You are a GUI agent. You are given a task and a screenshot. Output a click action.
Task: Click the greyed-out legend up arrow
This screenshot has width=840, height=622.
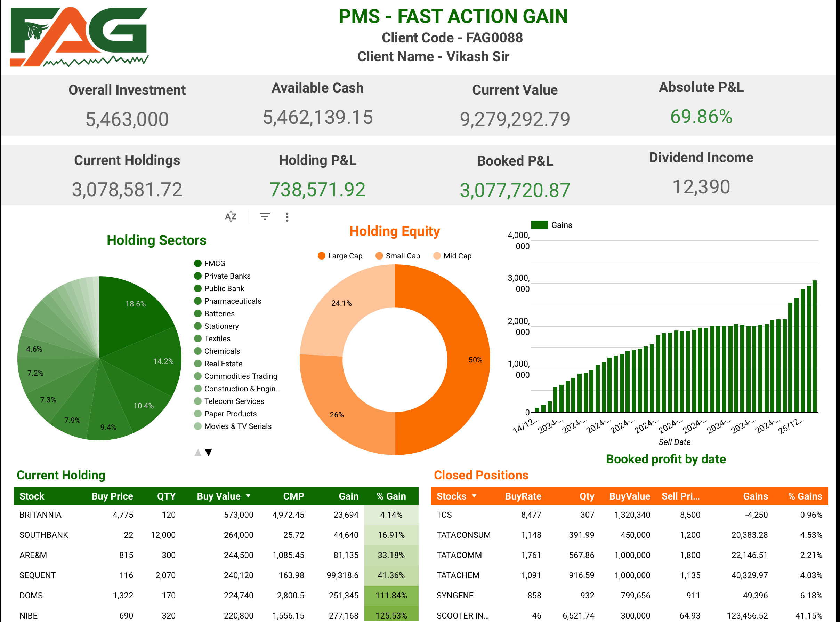(x=197, y=452)
